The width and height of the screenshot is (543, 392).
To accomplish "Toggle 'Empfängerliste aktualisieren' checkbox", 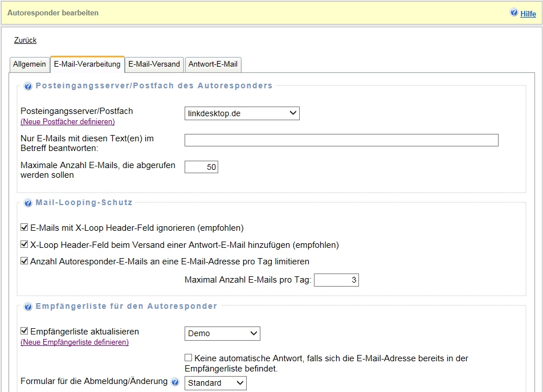I will 25,332.
